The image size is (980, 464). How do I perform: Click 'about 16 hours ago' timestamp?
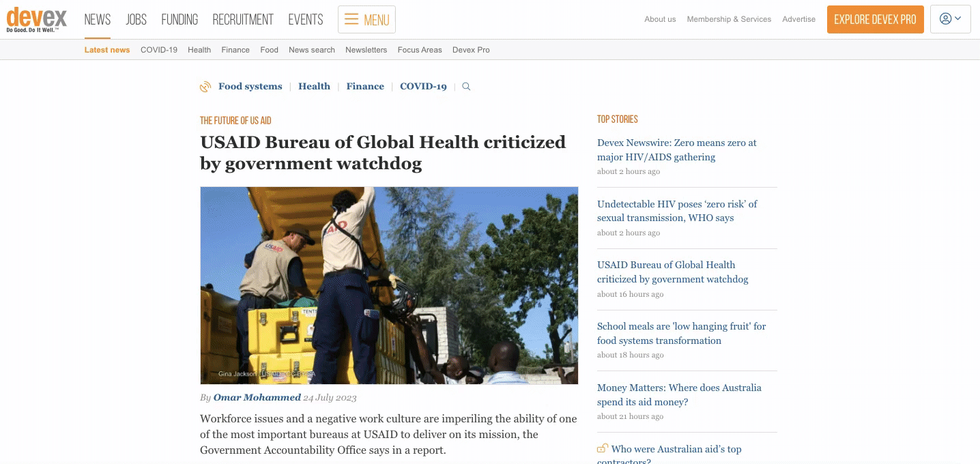tap(630, 294)
